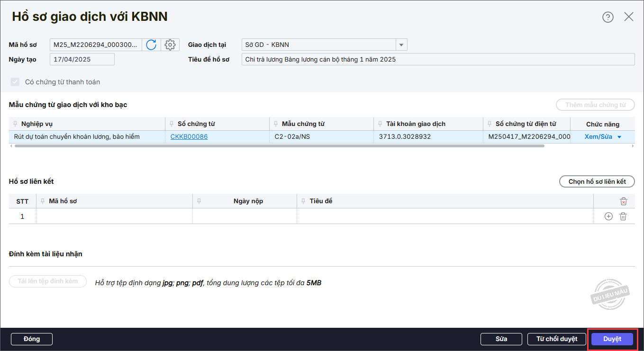This screenshot has width=644, height=351.
Task: Click pin icon on Tiêu đề column
Action: point(303,201)
